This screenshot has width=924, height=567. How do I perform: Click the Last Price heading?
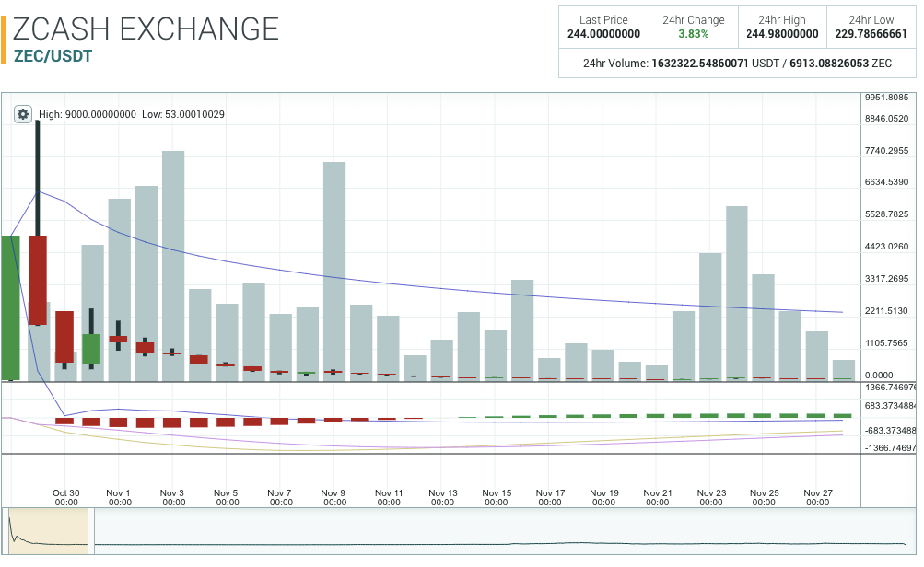coord(603,20)
